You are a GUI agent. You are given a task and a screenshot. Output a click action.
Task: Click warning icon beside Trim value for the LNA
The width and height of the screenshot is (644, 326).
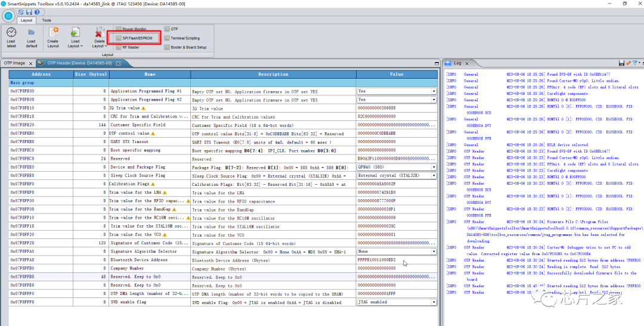click(x=165, y=193)
